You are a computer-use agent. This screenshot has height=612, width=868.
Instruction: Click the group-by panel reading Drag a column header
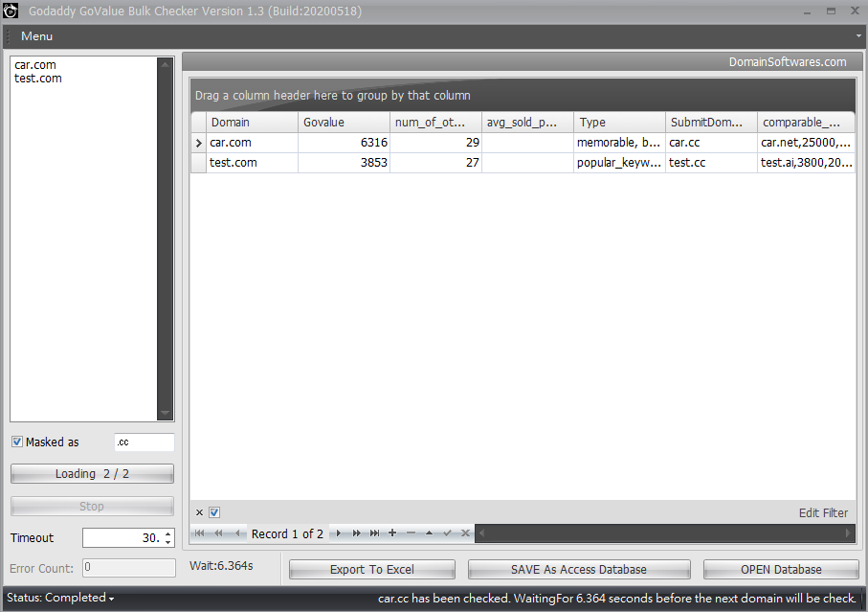pos(523,95)
